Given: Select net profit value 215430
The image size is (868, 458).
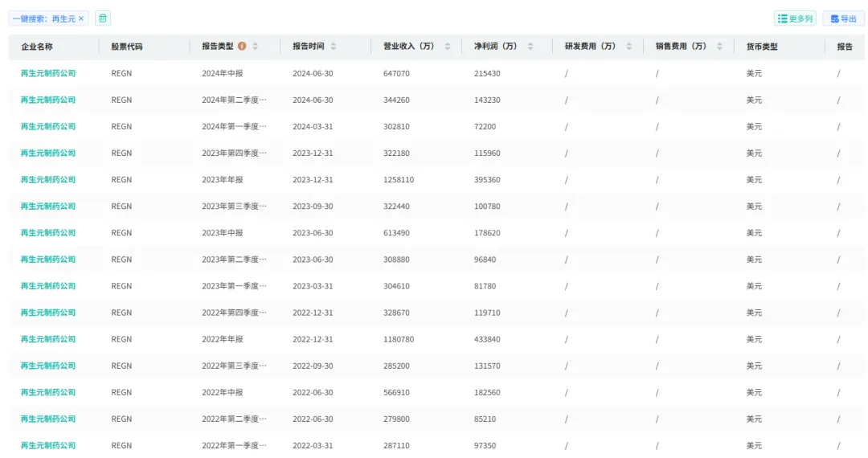Looking at the screenshot, I should 487,74.
